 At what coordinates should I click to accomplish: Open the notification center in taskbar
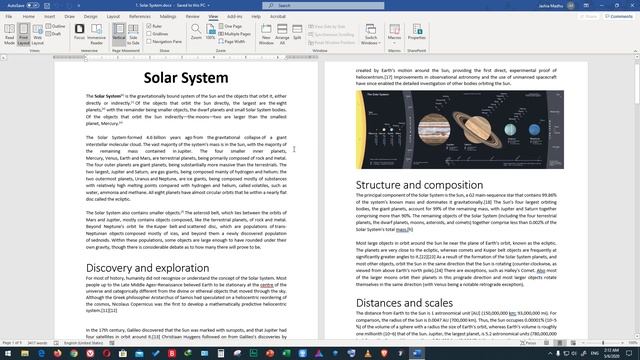click(629, 353)
